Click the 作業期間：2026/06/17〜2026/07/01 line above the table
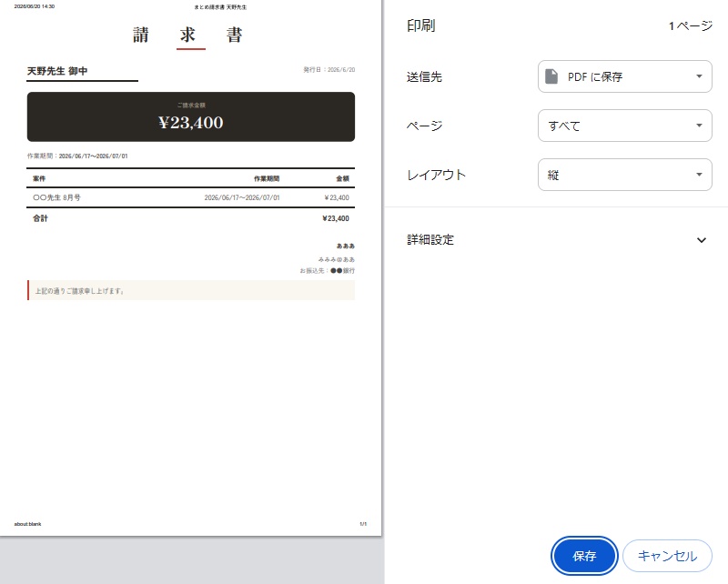Screen dimensions: 728x584 point(77,156)
